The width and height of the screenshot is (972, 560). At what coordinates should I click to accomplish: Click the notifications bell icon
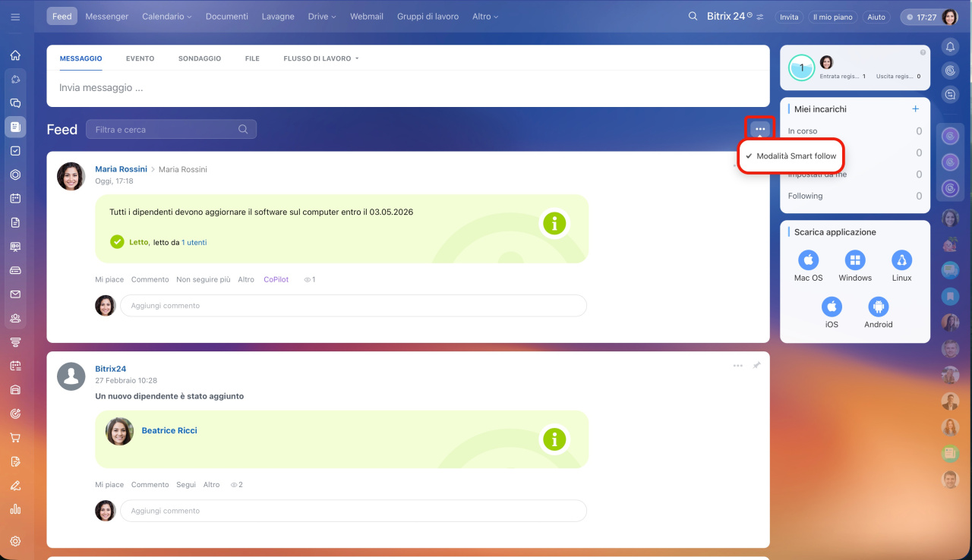[x=950, y=47]
